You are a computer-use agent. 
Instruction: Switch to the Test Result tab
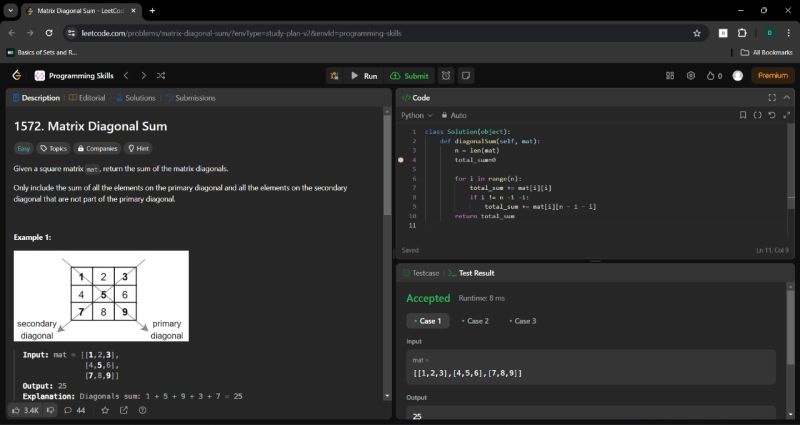coord(471,273)
